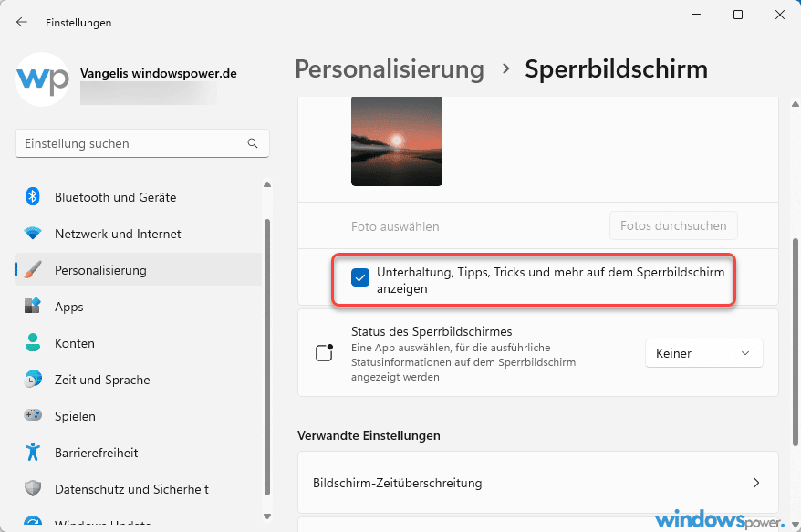
Task: Select the sunset lock screen thumbnail
Action: (397, 141)
